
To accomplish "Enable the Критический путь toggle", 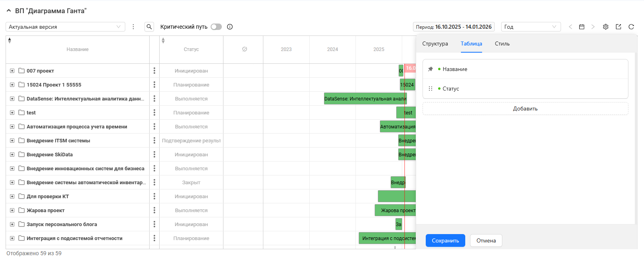I will 216,27.
